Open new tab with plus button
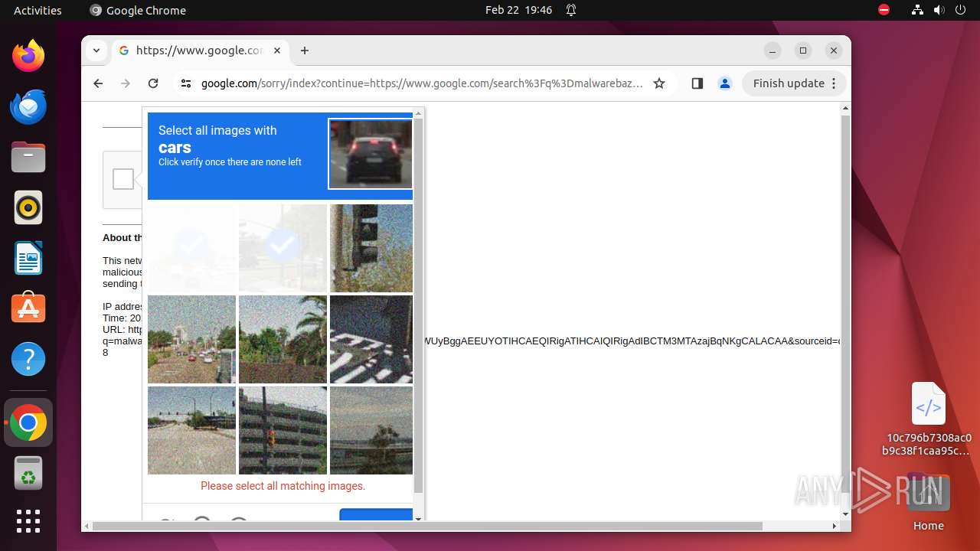Viewport: 980px width, 551px height. coord(305,51)
